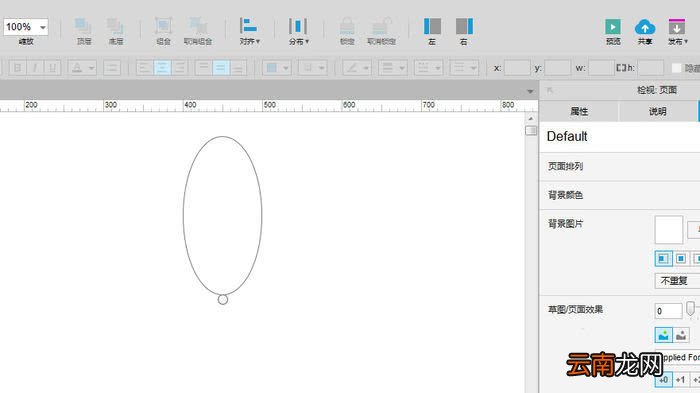Click the 页面排列 page align label
The height and width of the screenshot is (393, 700).
tap(565, 166)
